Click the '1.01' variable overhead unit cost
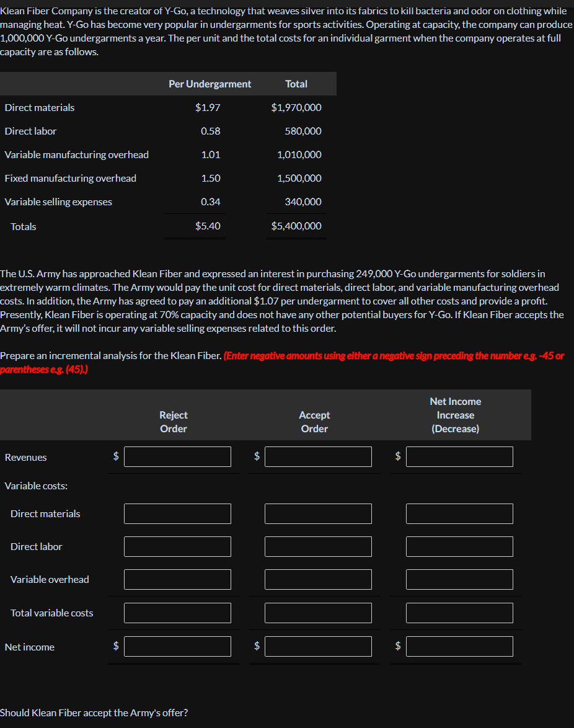Screen dimensions: 574x728 point(211,154)
